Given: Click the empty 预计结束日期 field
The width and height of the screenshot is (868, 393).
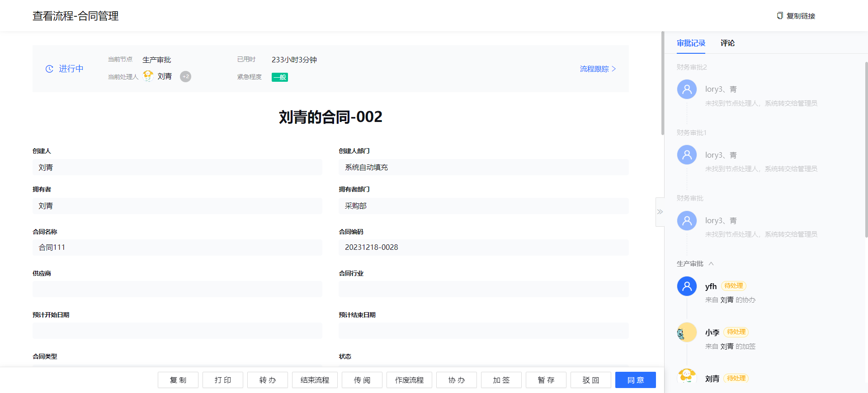Looking at the screenshot, I should pyautogui.click(x=484, y=331).
